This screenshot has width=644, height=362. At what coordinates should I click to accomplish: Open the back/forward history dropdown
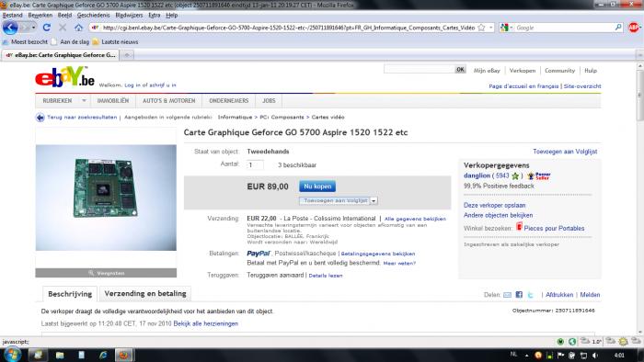[33, 28]
